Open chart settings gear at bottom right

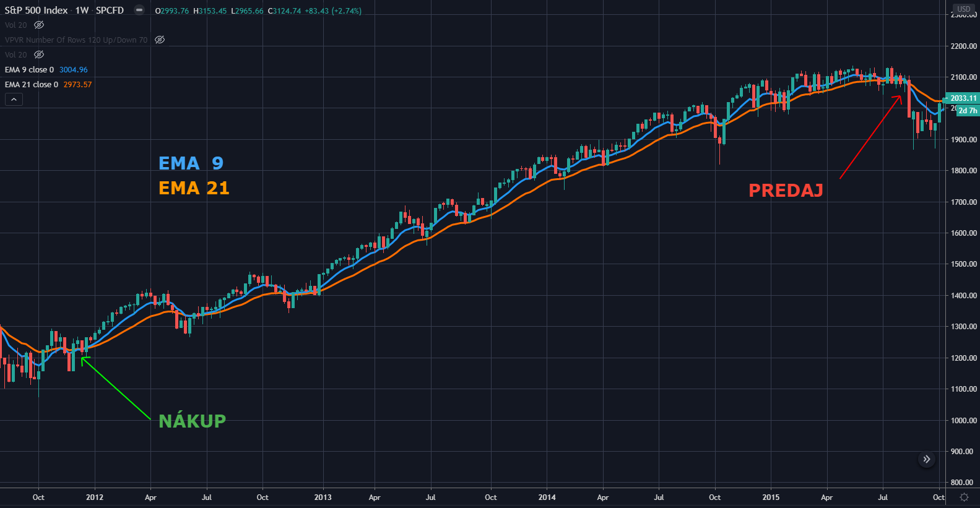pyautogui.click(x=964, y=497)
